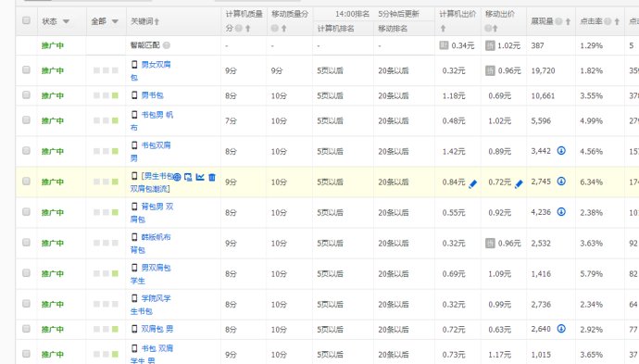Click the mobile phone icon before 书包双肩男
The height and width of the screenshot is (364, 639).
point(134,145)
